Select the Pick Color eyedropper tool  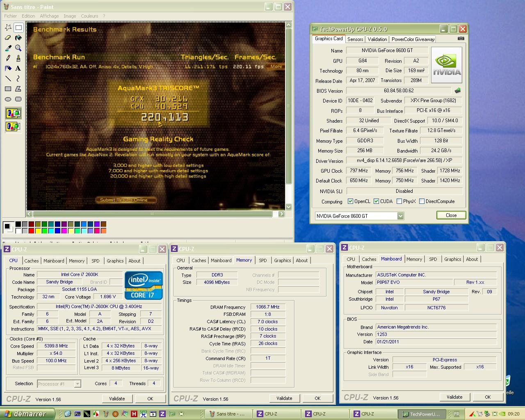tap(8, 48)
